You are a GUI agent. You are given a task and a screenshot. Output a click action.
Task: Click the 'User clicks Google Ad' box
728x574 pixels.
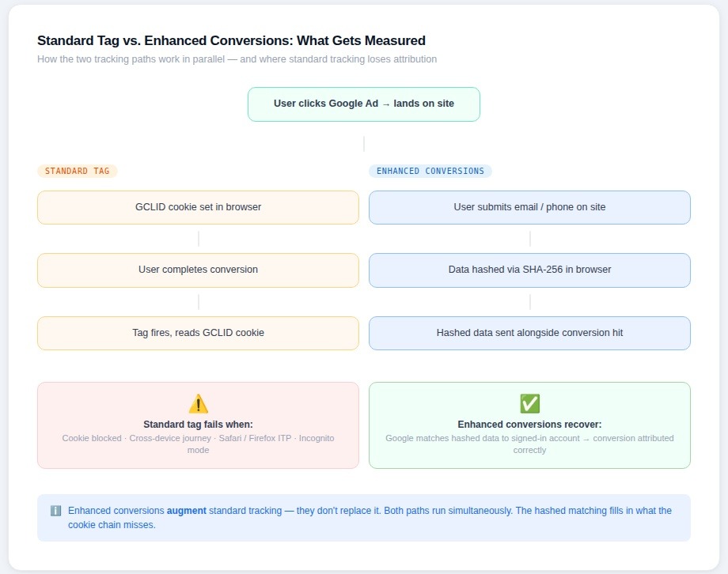pyautogui.click(x=363, y=104)
